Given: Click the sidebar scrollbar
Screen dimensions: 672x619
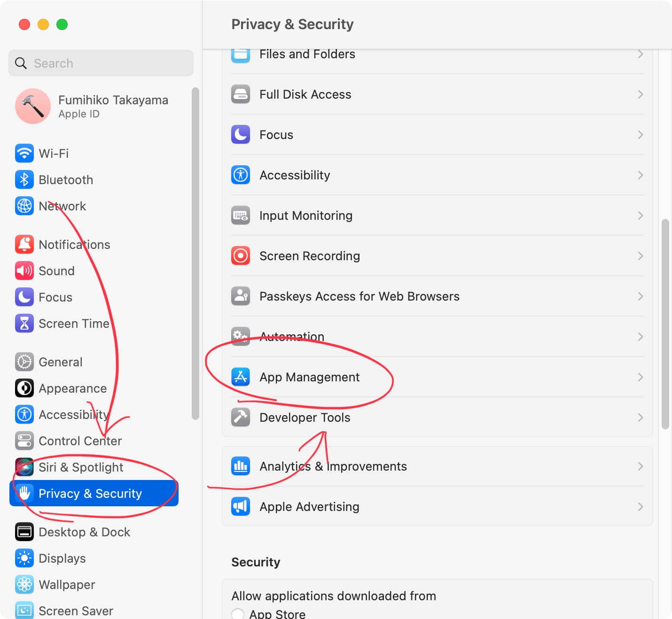Looking at the screenshot, I should 195,254.
